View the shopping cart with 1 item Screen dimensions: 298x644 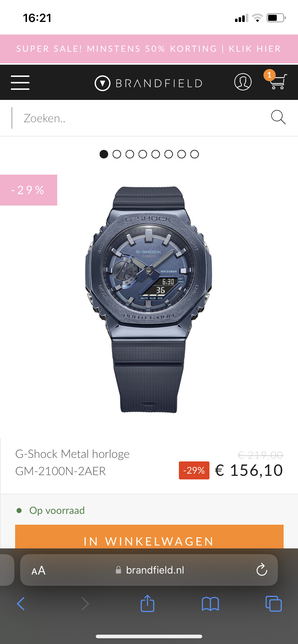(x=277, y=80)
